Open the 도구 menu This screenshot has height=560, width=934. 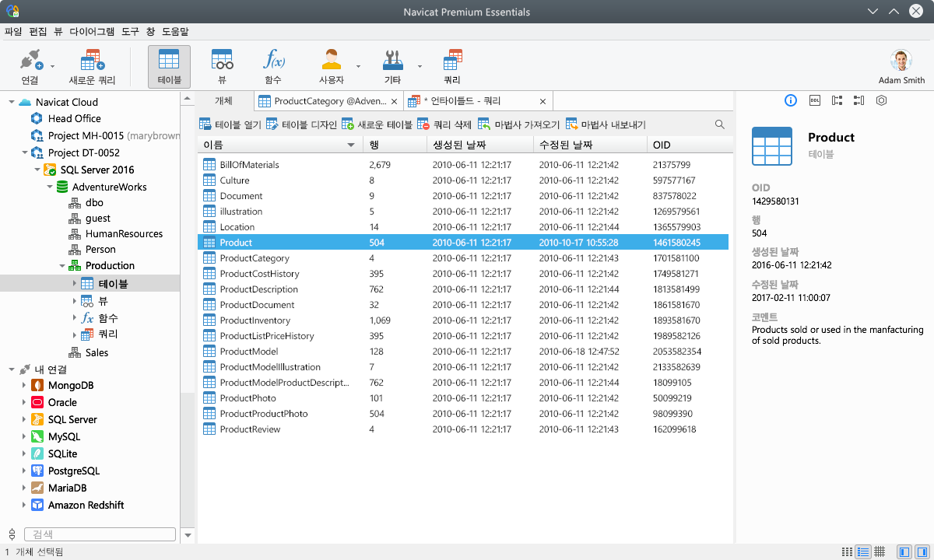[x=130, y=32]
